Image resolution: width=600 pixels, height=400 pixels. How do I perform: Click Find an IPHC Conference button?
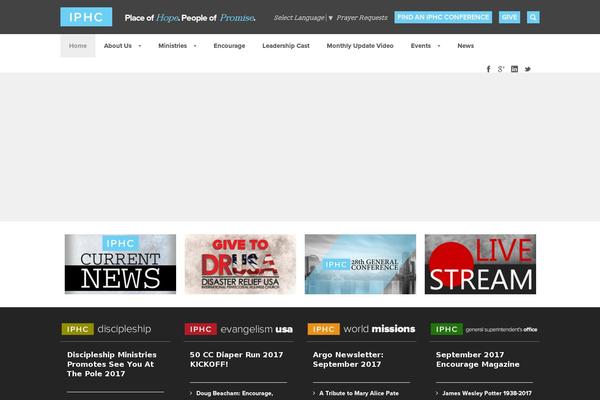click(x=443, y=17)
